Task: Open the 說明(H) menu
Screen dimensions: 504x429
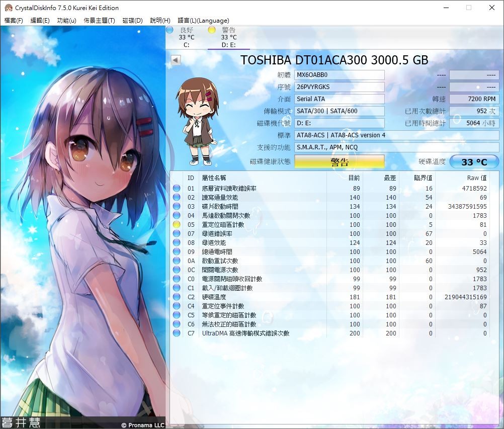Action: (x=160, y=21)
